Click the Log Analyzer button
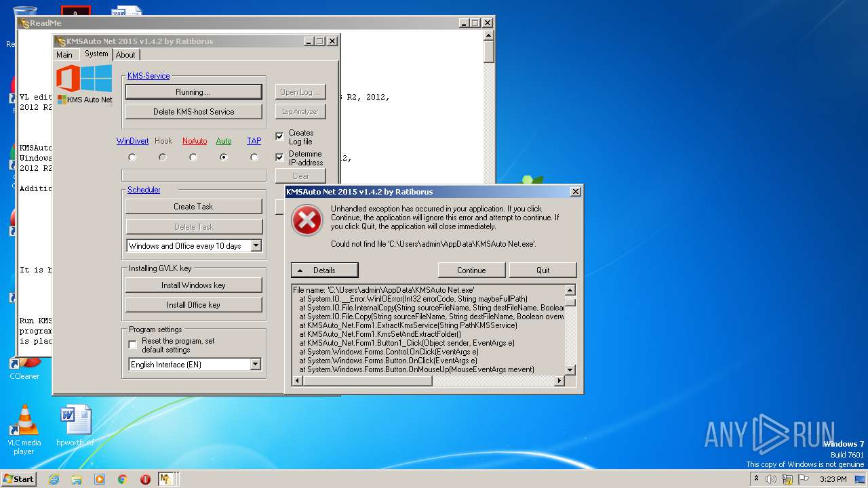The width and height of the screenshot is (868, 488). tap(300, 112)
